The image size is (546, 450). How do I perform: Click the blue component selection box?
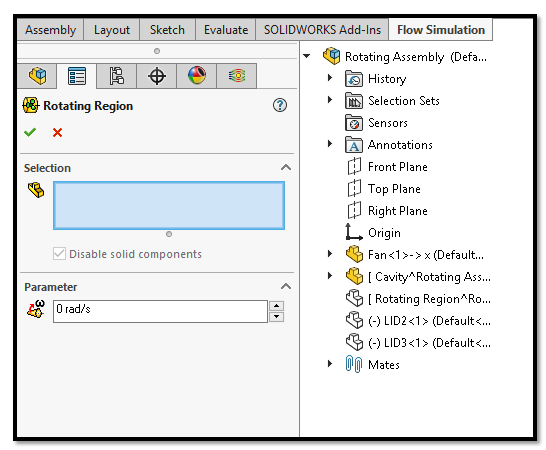169,205
